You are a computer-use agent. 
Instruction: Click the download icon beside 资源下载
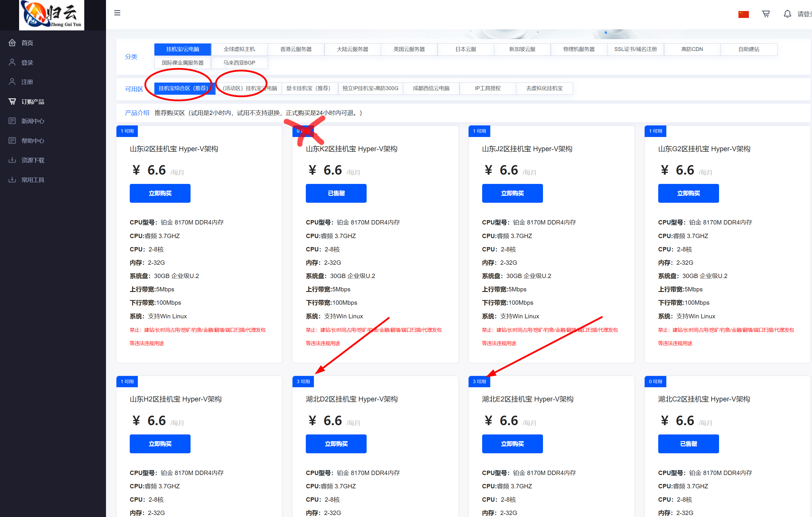pos(12,160)
